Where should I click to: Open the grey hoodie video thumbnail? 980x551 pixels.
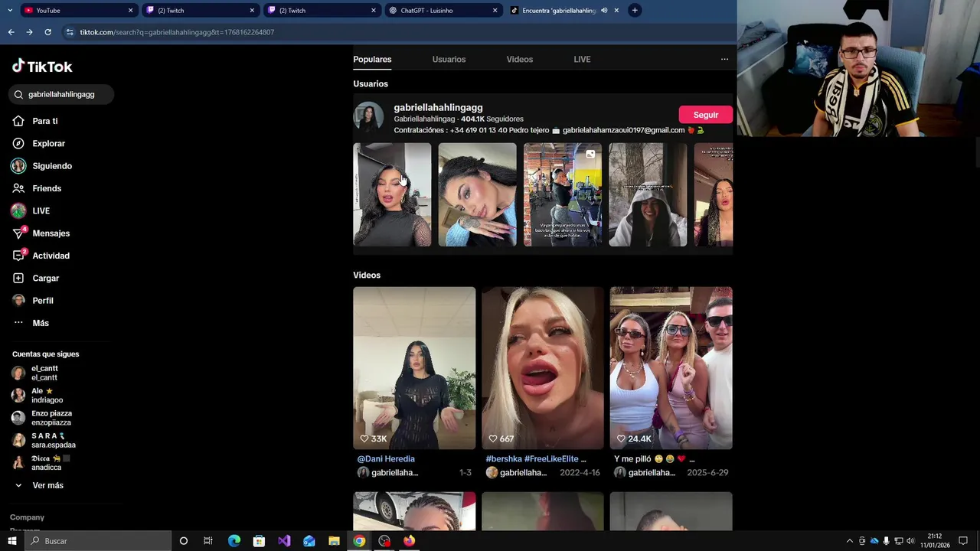tap(648, 194)
